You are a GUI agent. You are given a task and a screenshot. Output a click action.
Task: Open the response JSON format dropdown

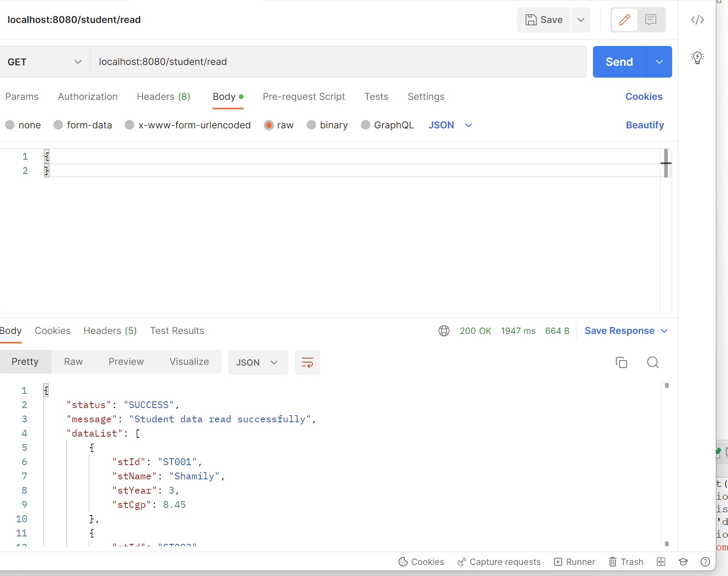point(258,362)
